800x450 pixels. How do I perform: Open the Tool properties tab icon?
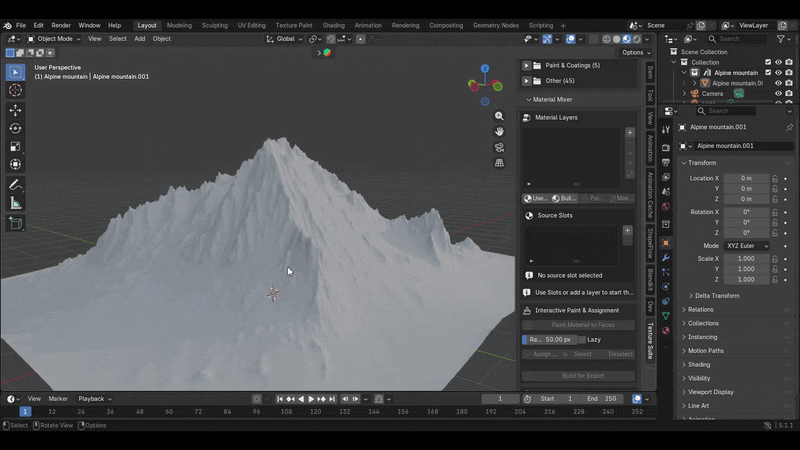666,130
